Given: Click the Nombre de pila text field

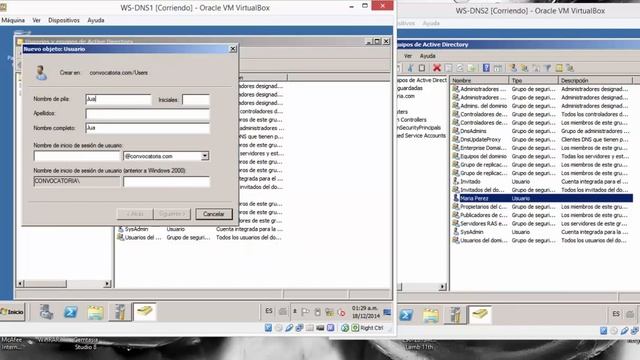Looking at the screenshot, I should pos(118,99).
